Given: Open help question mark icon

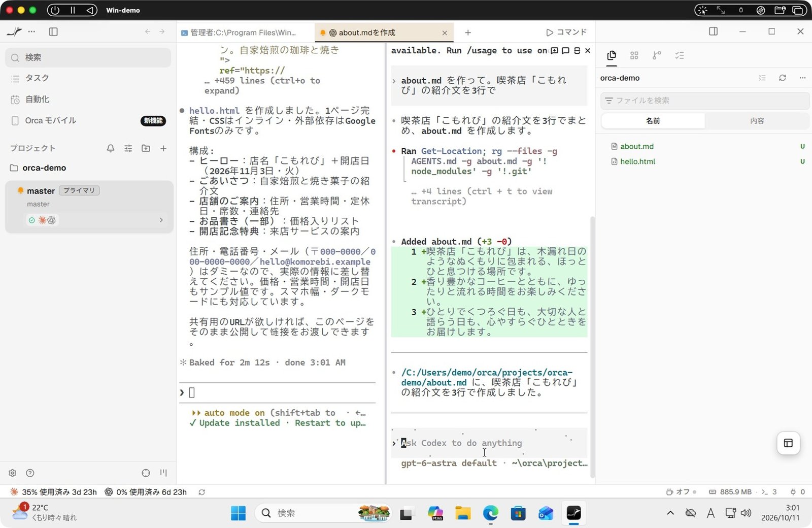Looking at the screenshot, I should click(x=30, y=473).
